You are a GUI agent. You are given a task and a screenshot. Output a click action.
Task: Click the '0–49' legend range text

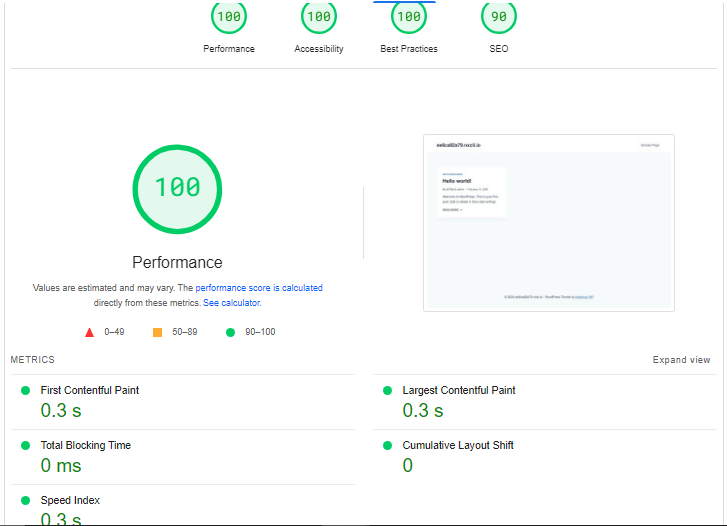click(114, 332)
